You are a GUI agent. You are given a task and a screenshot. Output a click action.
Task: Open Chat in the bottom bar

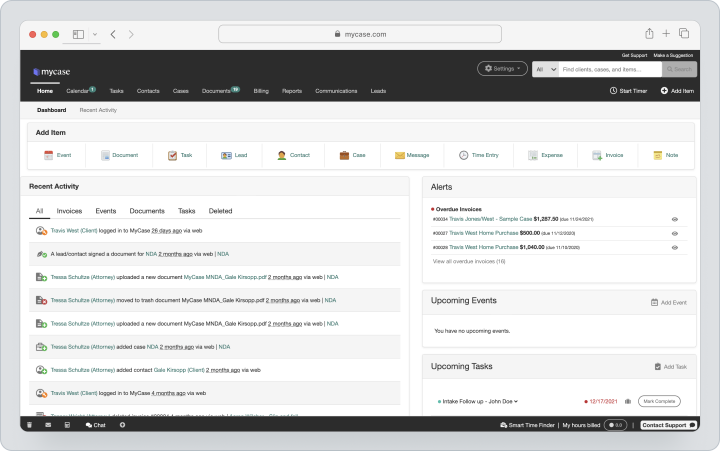[x=96, y=425]
